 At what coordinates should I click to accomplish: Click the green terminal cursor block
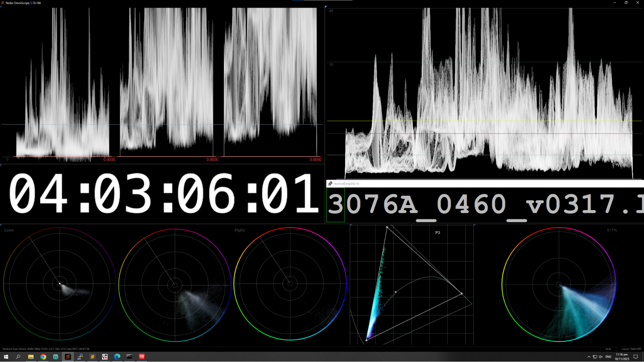pyautogui.click(x=335, y=205)
